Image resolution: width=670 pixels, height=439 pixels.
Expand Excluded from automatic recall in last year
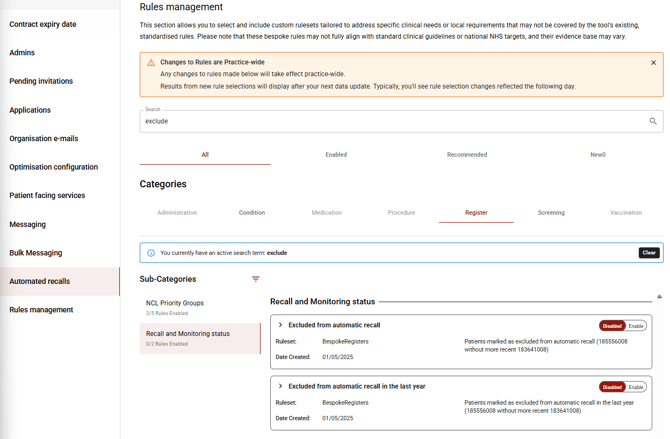pyautogui.click(x=280, y=386)
